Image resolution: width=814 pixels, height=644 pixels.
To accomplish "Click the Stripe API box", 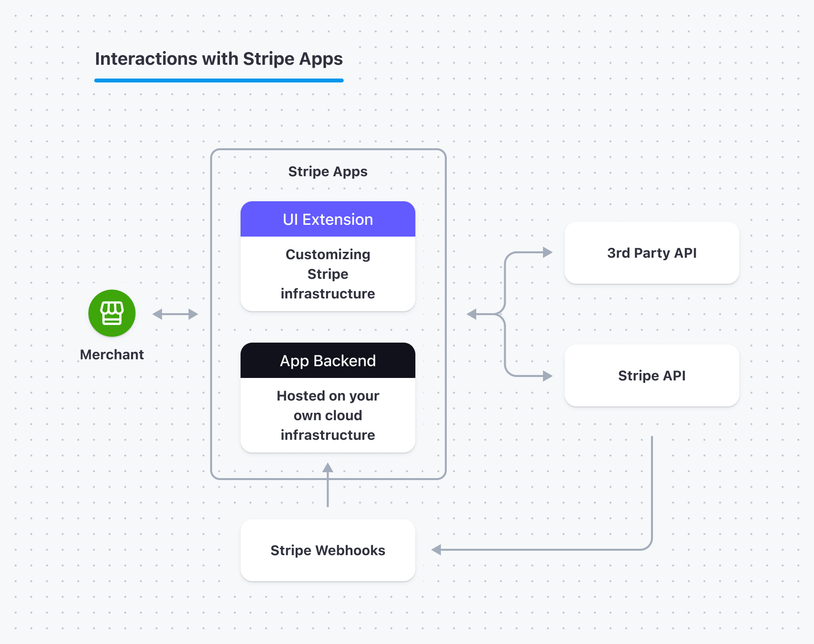I will click(652, 376).
